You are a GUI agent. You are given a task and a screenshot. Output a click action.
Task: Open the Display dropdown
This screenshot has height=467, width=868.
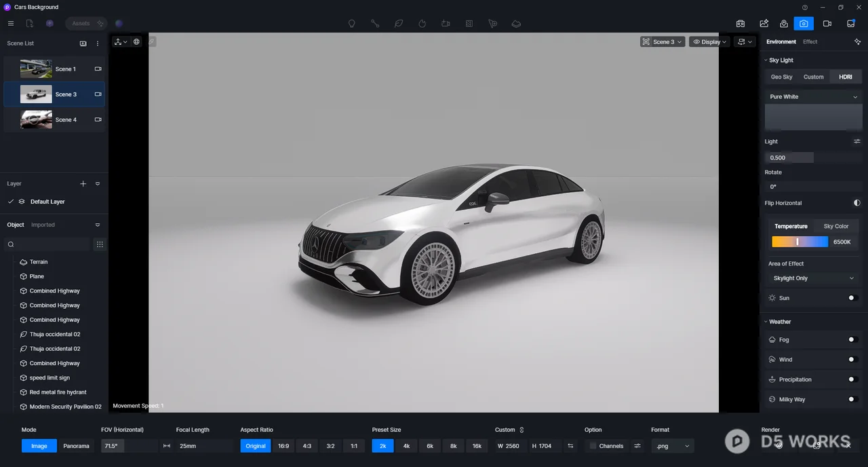709,41
